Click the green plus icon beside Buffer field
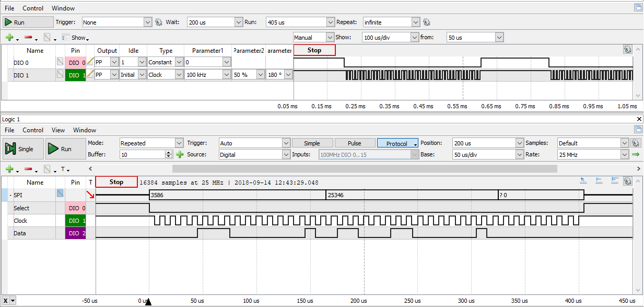This screenshot has height=307, width=644. [x=180, y=154]
